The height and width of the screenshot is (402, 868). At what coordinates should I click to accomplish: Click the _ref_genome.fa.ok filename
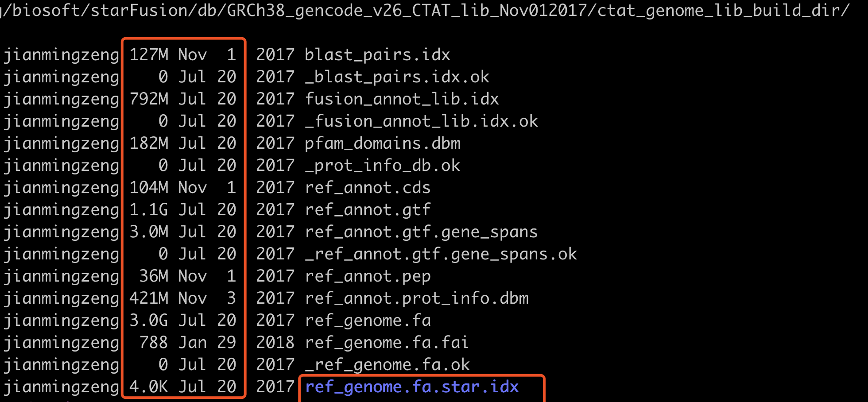tap(387, 365)
